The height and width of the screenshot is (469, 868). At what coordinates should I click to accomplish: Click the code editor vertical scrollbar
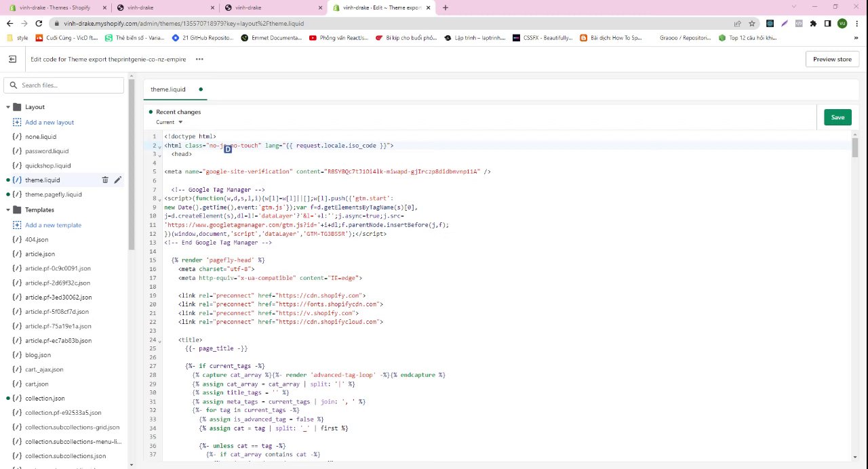tap(855, 147)
